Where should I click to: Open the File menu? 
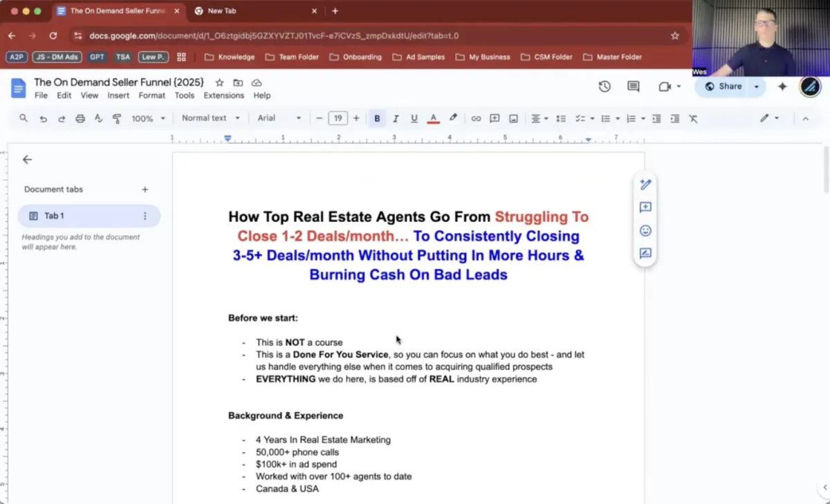pyautogui.click(x=41, y=95)
